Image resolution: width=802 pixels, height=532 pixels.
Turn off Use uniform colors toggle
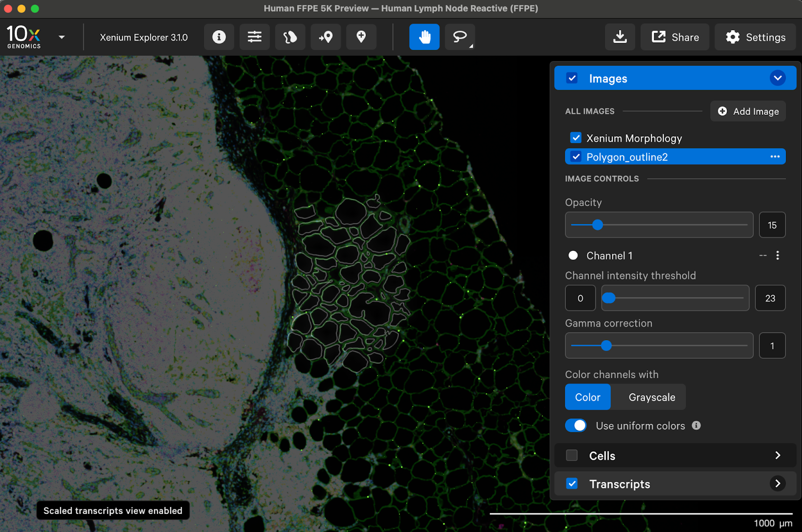coord(576,425)
